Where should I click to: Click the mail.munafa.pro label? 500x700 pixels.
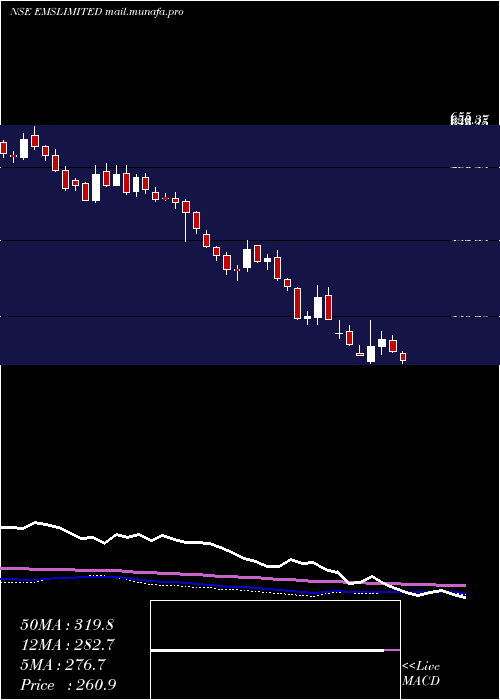tap(144, 12)
